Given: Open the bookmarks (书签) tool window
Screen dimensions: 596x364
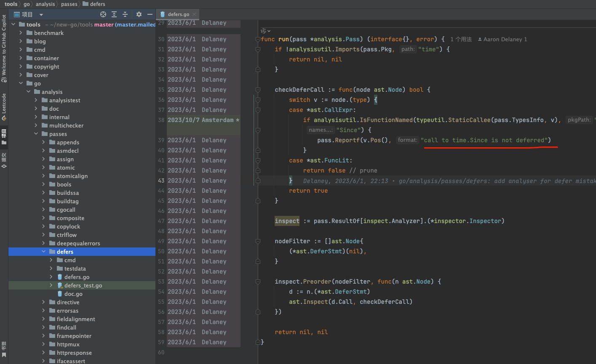Looking at the screenshot, I should click(x=4, y=349).
